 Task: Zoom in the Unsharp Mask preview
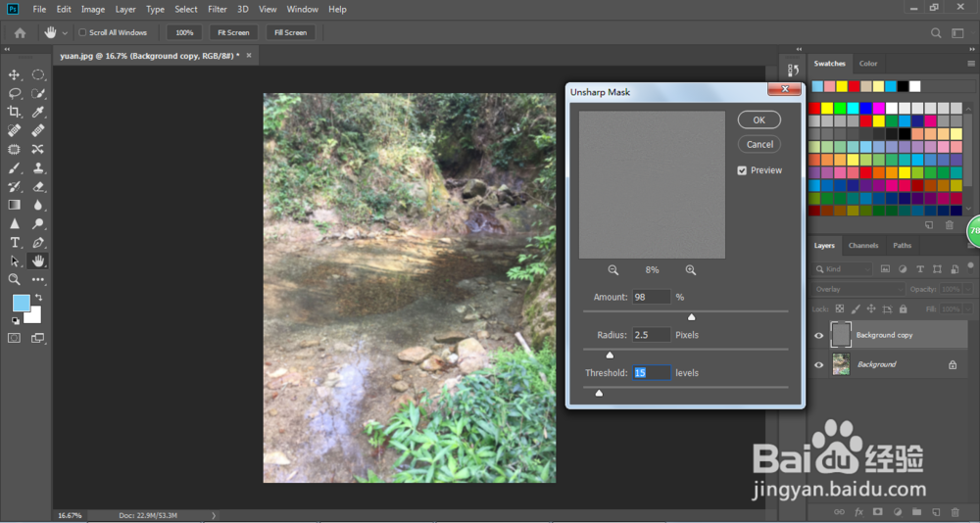(691, 270)
